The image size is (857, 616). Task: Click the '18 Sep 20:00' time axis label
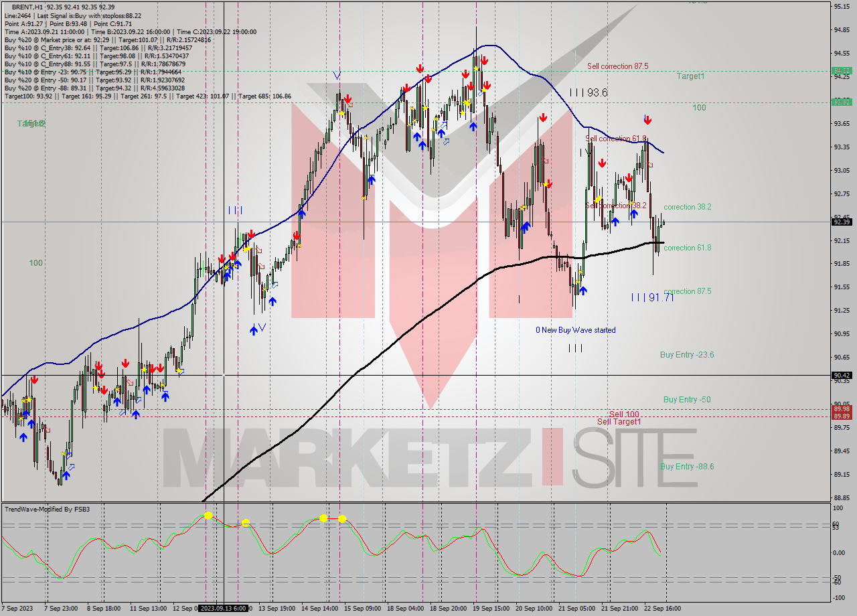[449, 609]
